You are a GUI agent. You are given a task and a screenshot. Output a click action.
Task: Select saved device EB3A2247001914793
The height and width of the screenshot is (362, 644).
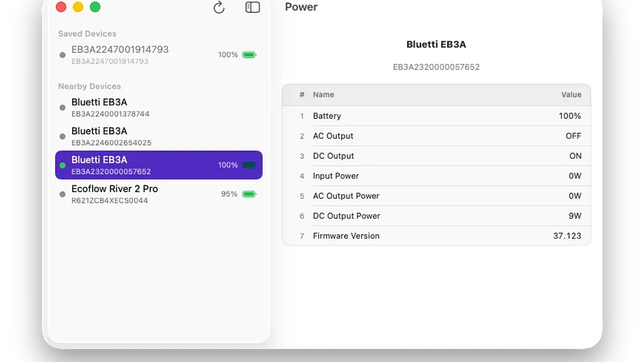159,55
